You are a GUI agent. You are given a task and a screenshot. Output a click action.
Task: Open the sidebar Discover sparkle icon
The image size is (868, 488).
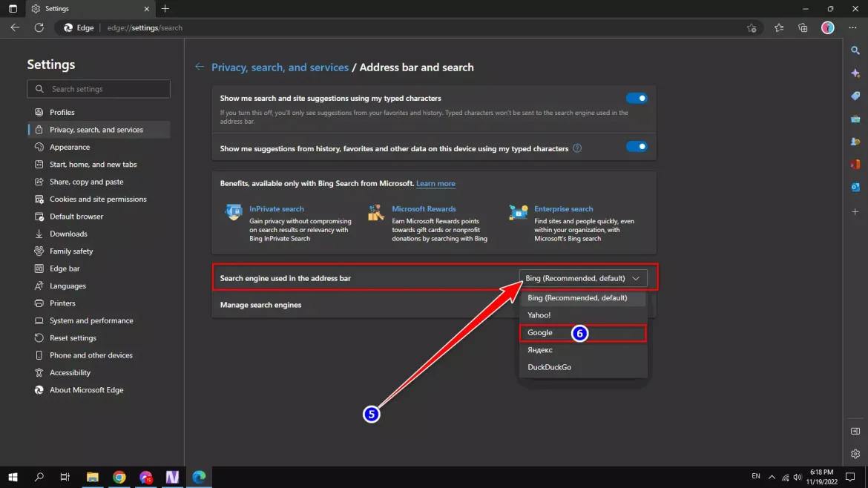pyautogui.click(x=855, y=73)
